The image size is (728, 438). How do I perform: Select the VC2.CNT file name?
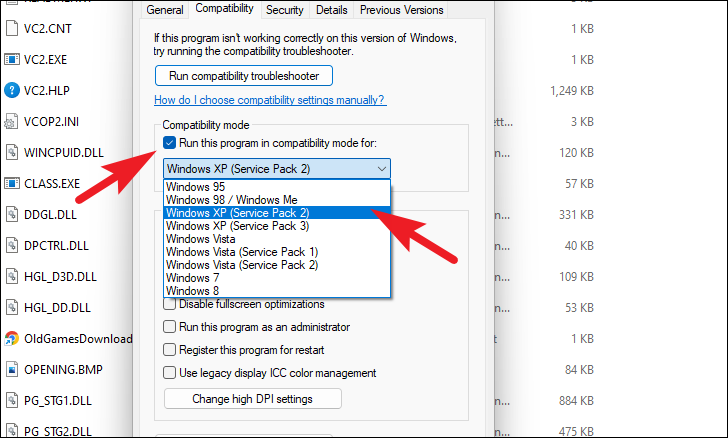48,29
